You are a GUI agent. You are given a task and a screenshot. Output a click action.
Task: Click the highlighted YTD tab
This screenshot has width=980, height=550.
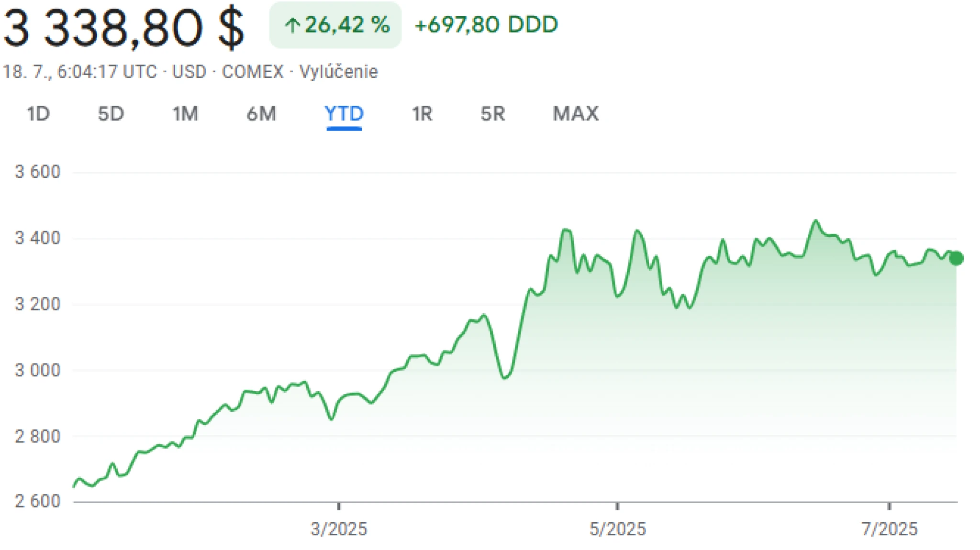pos(344,114)
